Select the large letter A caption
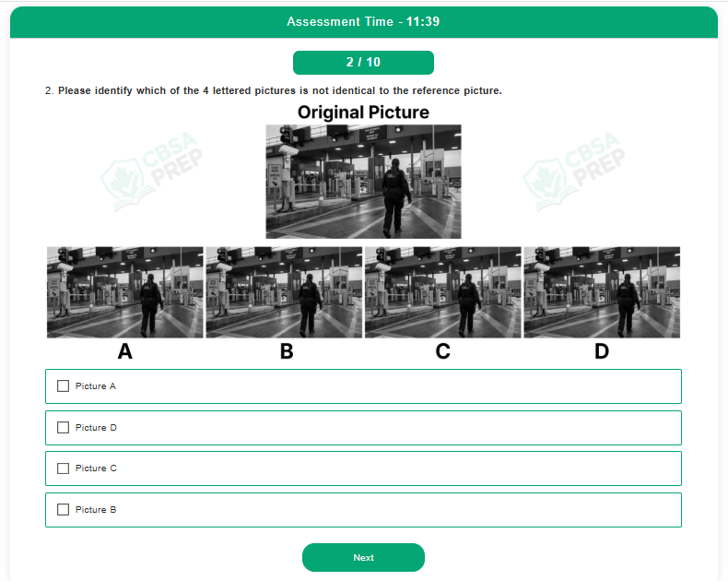The height and width of the screenshot is (581, 728). point(125,351)
